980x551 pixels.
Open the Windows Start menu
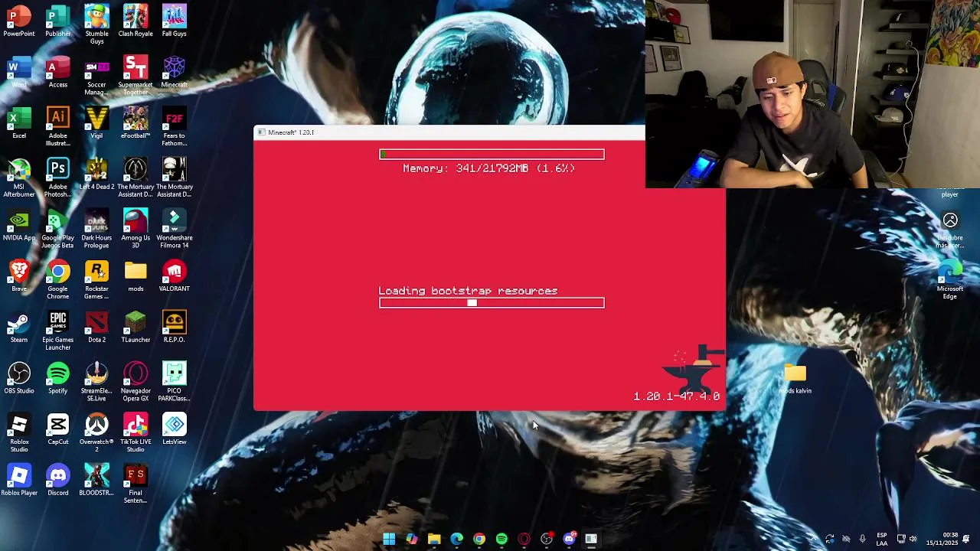click(389, 539)
